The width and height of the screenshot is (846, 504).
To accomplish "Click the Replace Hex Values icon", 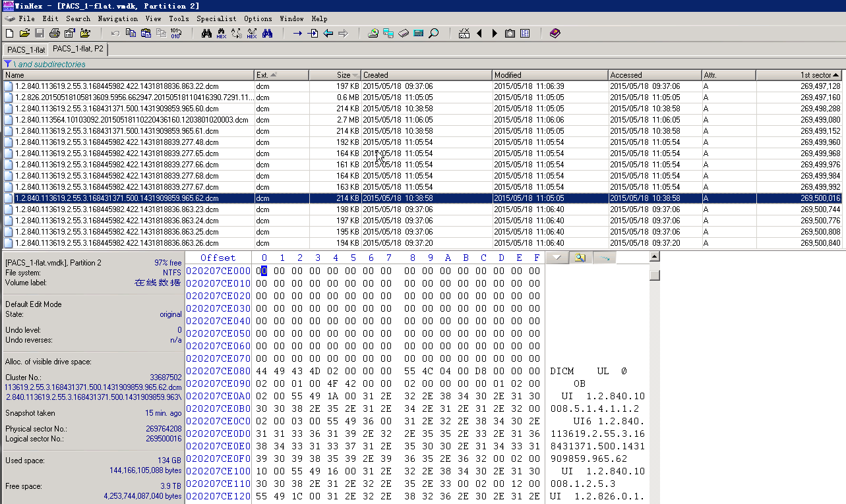I will click(x=251, y=33).
